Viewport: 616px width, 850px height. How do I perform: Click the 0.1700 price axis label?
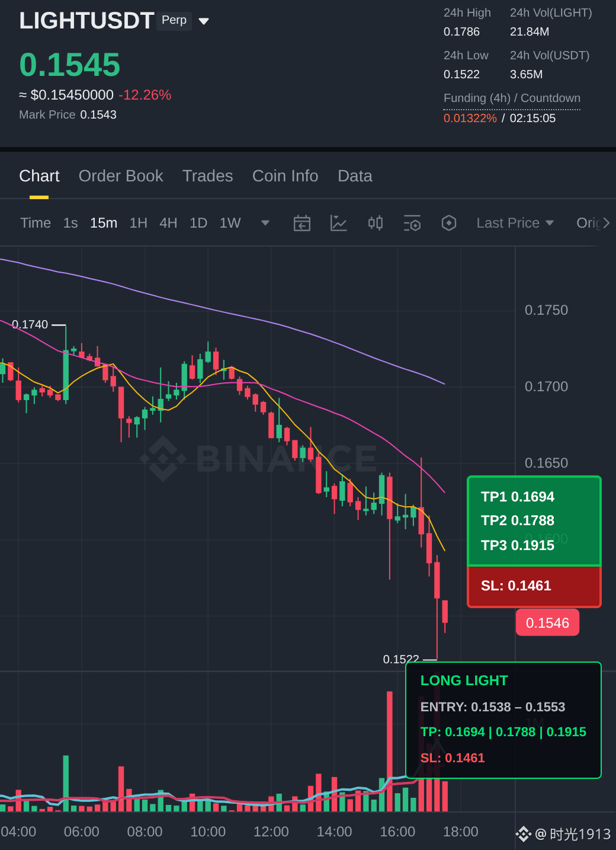click(x=546, y=386)
